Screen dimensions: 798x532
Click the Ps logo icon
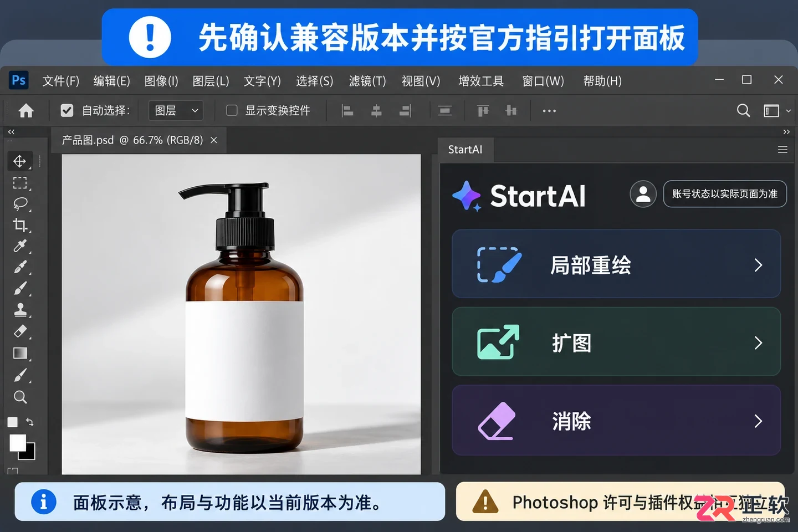(19, 80)
